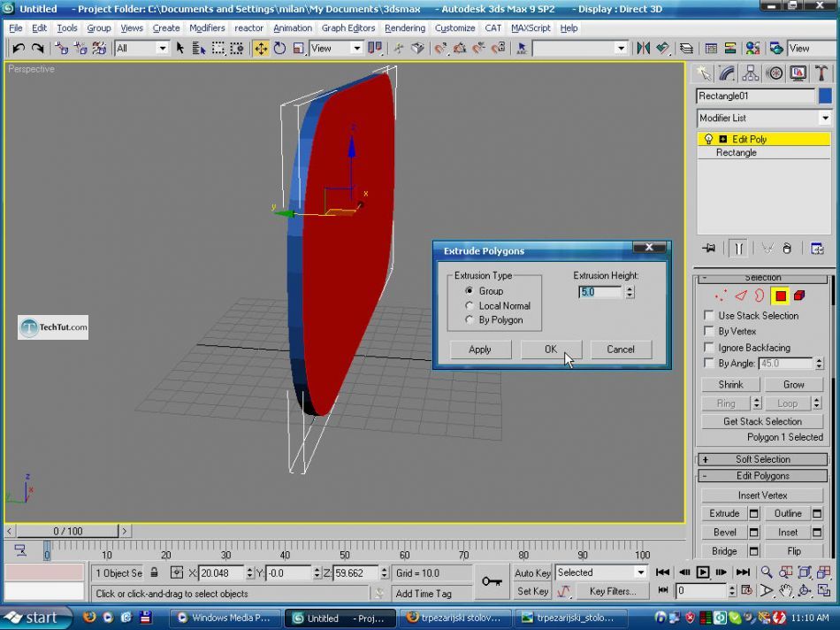
Task: Select Polygon sub-object level
Action: pos(781,296)
